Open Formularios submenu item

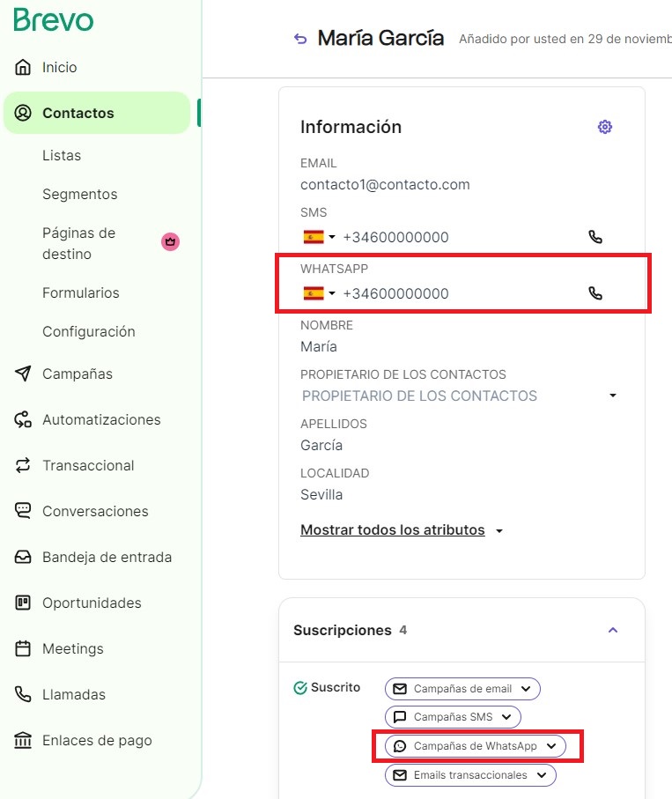pos(81,293)
